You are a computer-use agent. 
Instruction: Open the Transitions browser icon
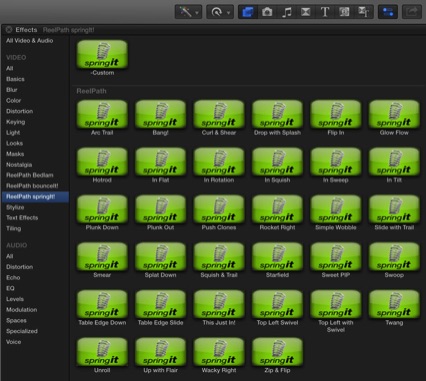[306, 12]
